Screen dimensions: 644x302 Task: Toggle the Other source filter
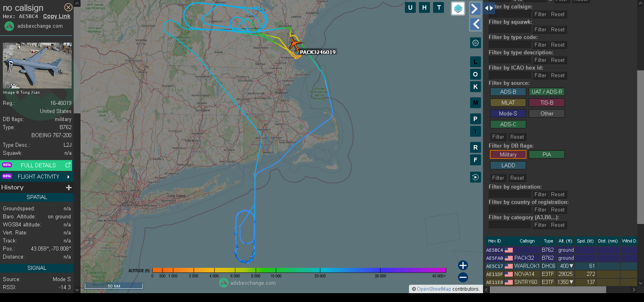(547, 114)
